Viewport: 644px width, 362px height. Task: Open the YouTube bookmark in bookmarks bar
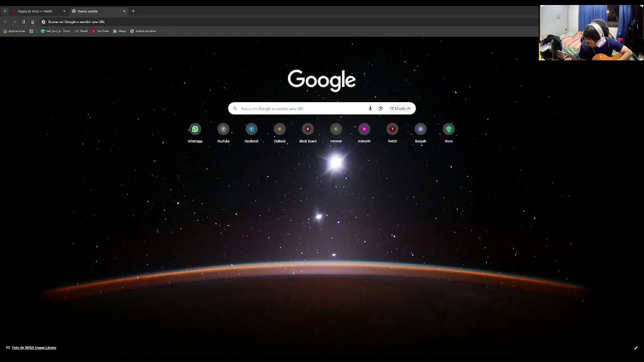click(x=101, y=31)
